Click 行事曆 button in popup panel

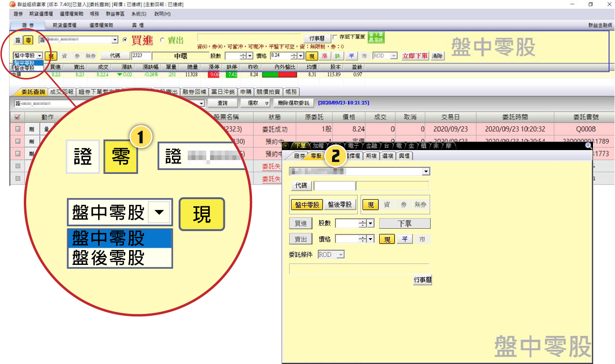click(423, 280)
